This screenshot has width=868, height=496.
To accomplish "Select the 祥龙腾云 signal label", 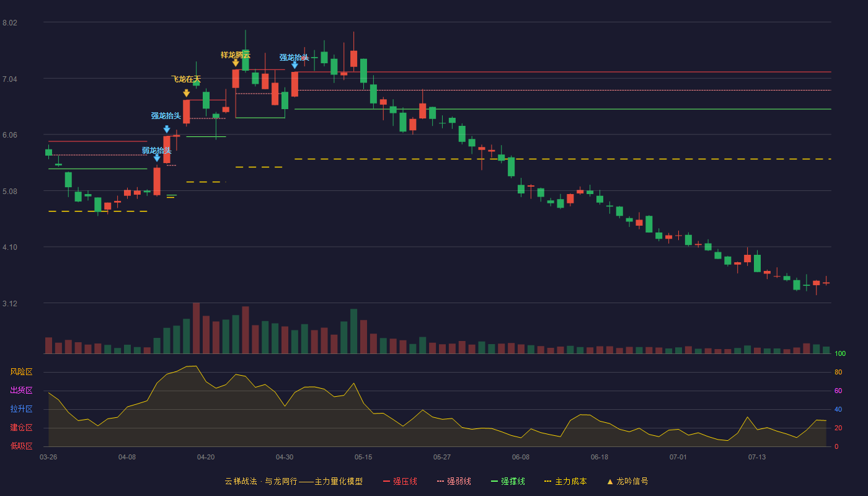I will (236, 55).
